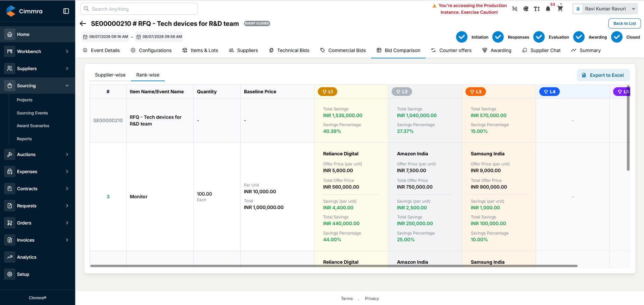The width and height of the screenshot is (644, 305).
Task: Click the end date calendar icon
Action: (139, 37)
